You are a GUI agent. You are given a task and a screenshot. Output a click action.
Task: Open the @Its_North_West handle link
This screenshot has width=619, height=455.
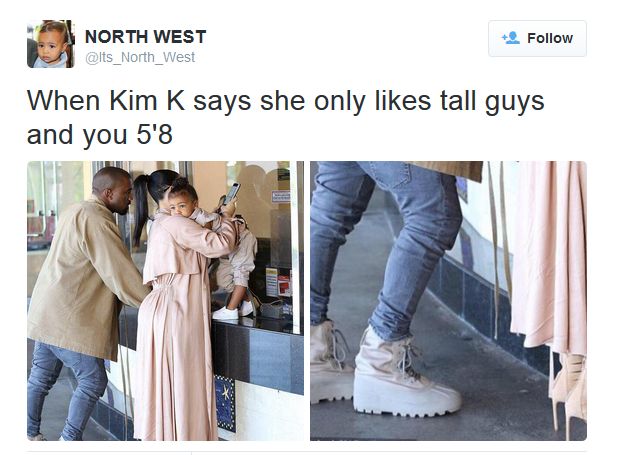pyautogui.click(x=140, y=58)
